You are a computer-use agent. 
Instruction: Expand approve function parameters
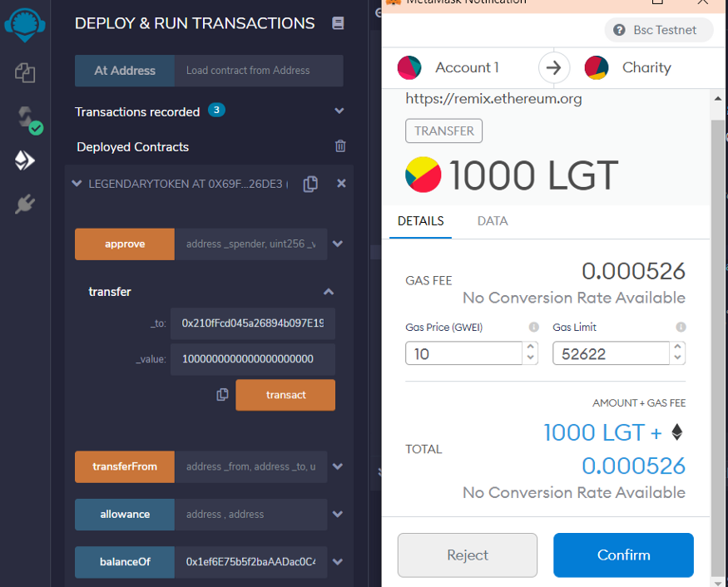[338, 244]
